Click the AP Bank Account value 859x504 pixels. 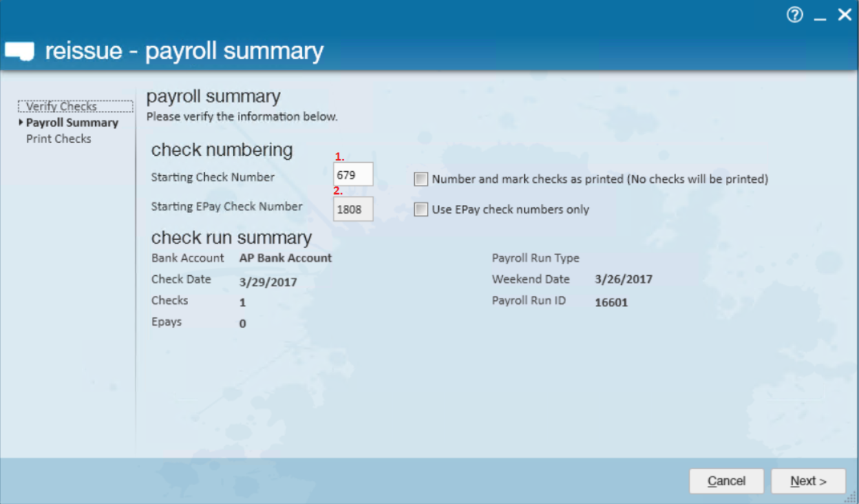coord(286,258)
